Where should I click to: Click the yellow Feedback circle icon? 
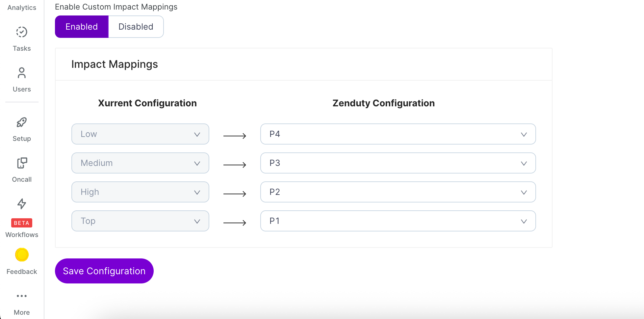click(x=22, y=254)
